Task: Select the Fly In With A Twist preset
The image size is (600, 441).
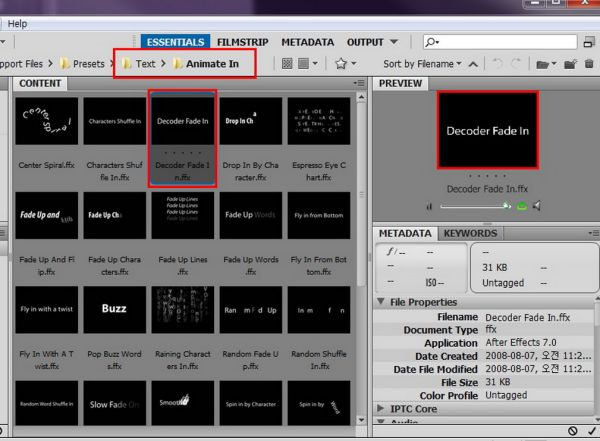Action: [x=47, y=310]
